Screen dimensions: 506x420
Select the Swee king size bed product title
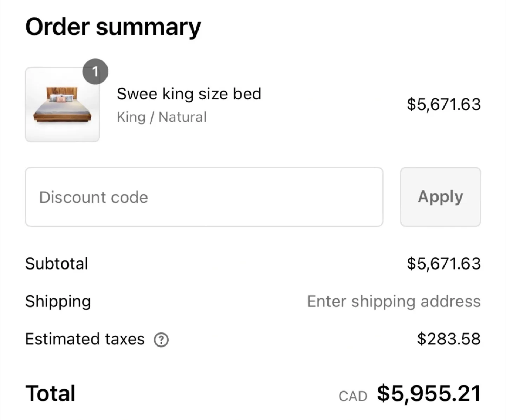tap(189, 93)
